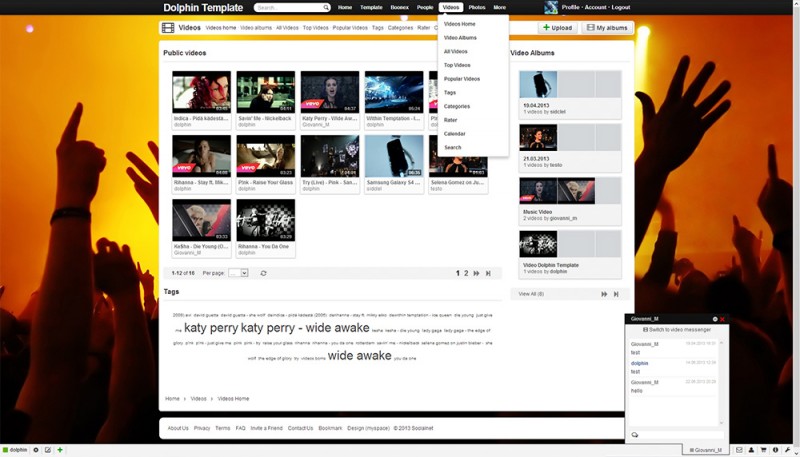Select Popular Videos from dropdown menu

tap(462, 79)
